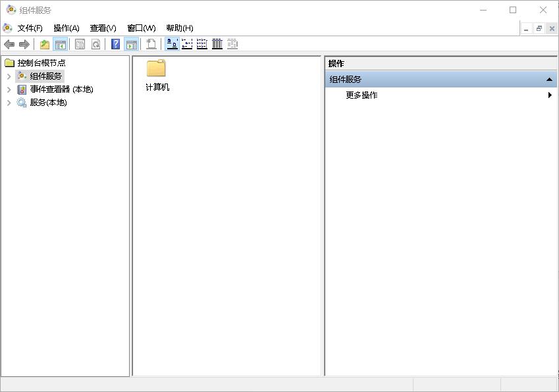559x392 pixels.
Task: Click the Forward arrow toolbar button
Action: point(24,44)
